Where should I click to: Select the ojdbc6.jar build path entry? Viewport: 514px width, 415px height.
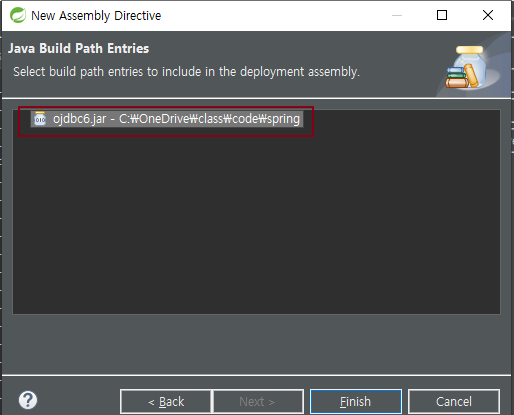pyautogui.click(x=167, y=119)
